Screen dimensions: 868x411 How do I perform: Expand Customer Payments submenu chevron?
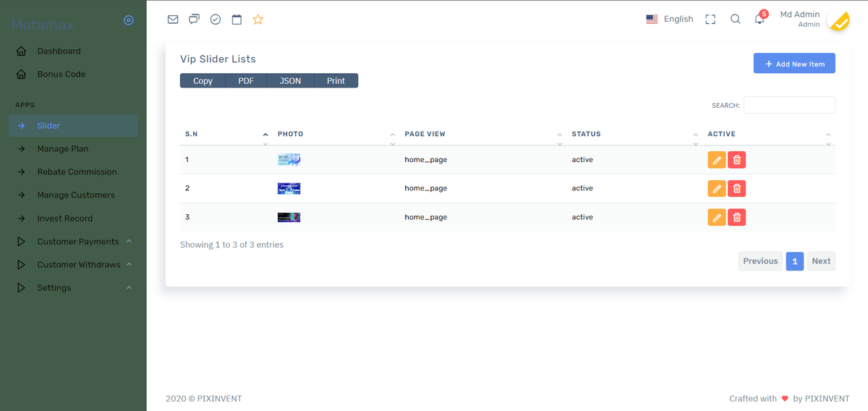tap(129, 242)
